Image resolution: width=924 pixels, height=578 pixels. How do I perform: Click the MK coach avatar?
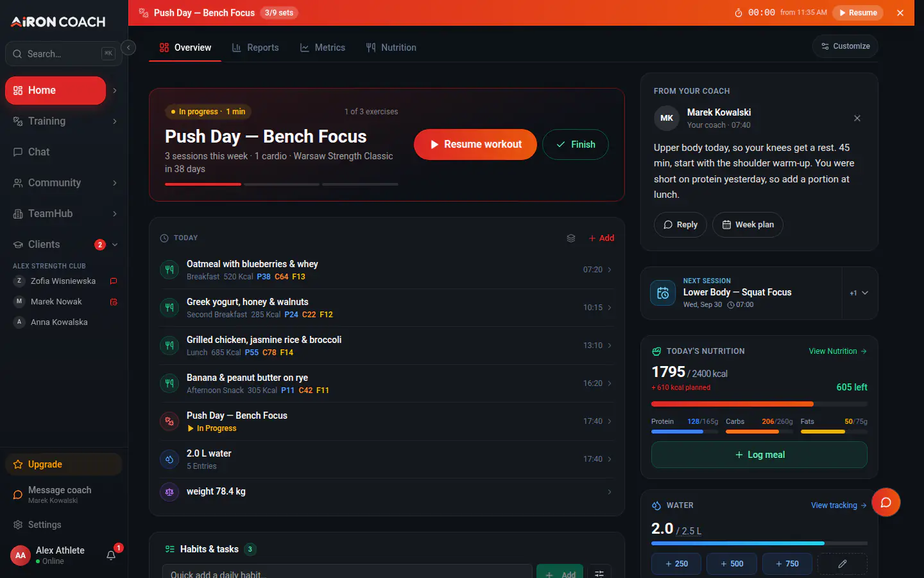[x=667, y=118]
